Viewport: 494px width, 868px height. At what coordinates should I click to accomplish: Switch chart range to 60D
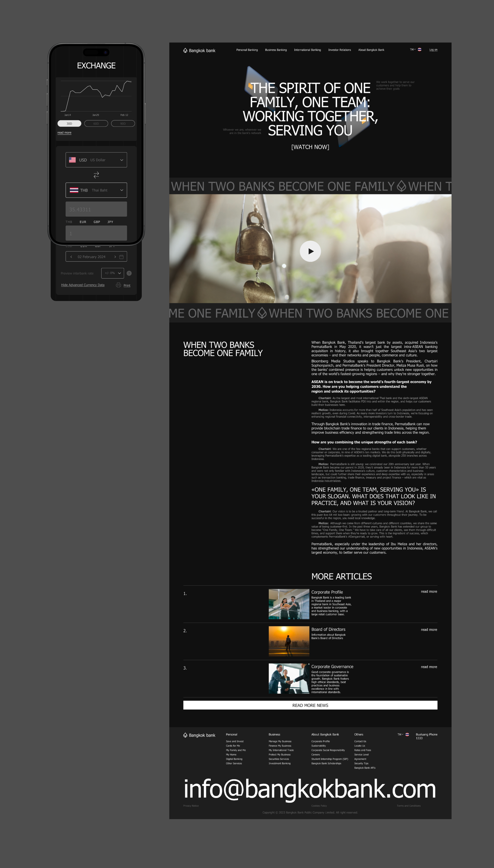pos(96,123)
